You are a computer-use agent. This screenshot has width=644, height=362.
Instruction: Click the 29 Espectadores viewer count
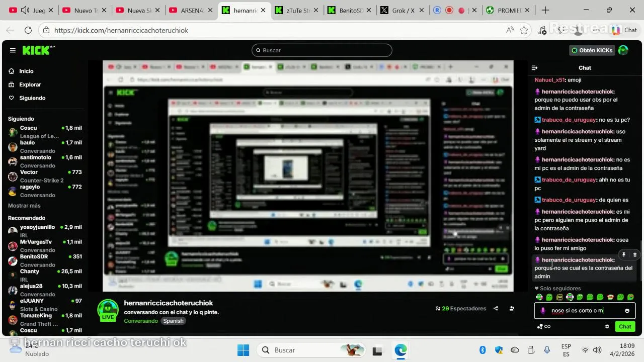(461, 309)
